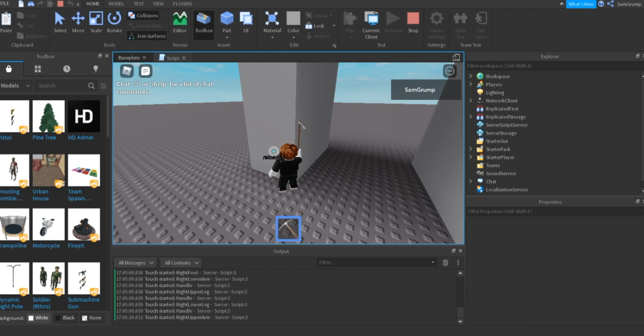Viewport: 644px width, 336px height.
Task: Open Toolbox recent clock tab
Action: point(67,69)
